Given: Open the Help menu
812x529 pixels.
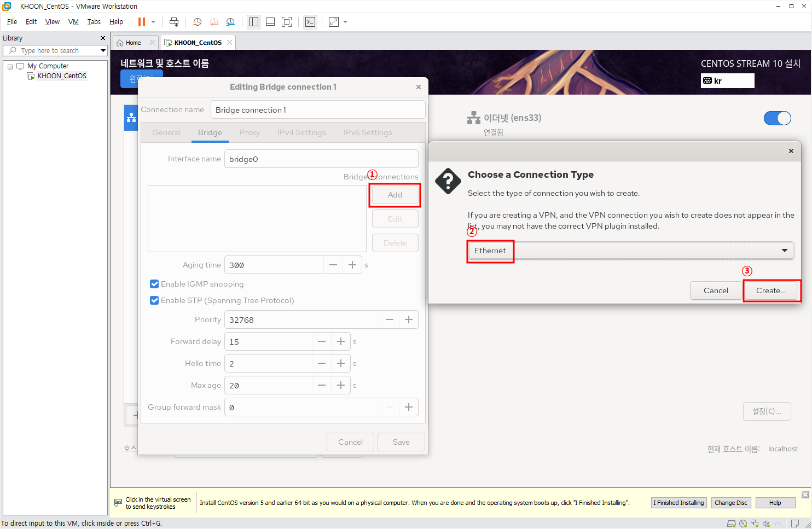Looking at the screenshot, I should click(116, 22).
